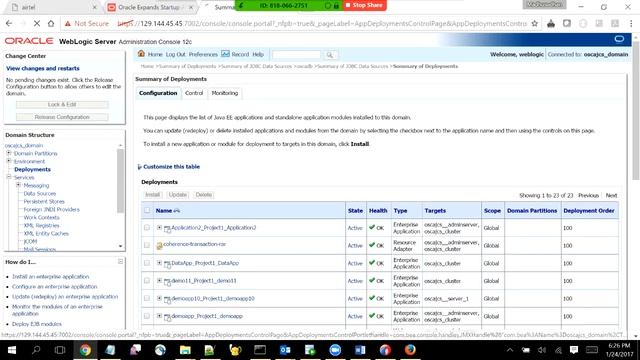Viewport: 640px width, 360px height.
Task: Expand demo11_Project1_demo11 deployment row
Action: click(x=159, y=280)
